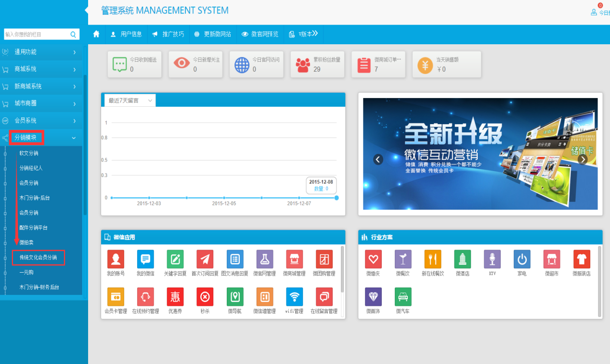Select the 微超市 industry icon
Image resolution: width=610 pixels, height=364 pixels.
pyautogui.click(x=552, y=259)
